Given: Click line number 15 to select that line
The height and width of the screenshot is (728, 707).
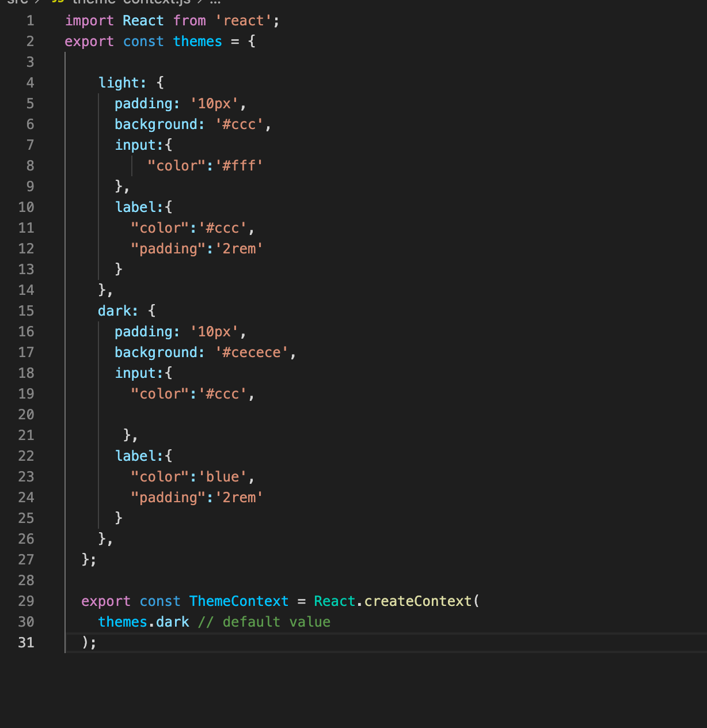Looking at the screenshot, I should click(x=26, y=310).
